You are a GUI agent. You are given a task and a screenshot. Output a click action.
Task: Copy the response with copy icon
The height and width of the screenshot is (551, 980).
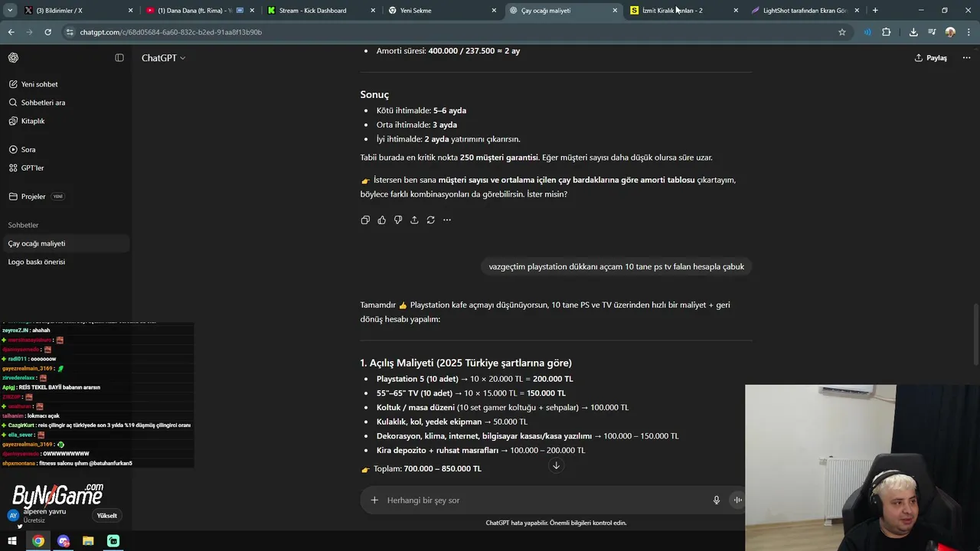365,220
